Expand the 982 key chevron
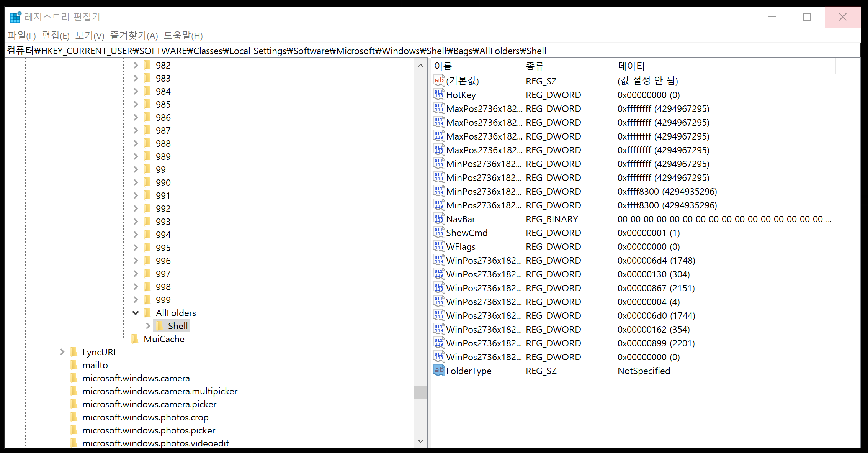 (x=136, y=66)
